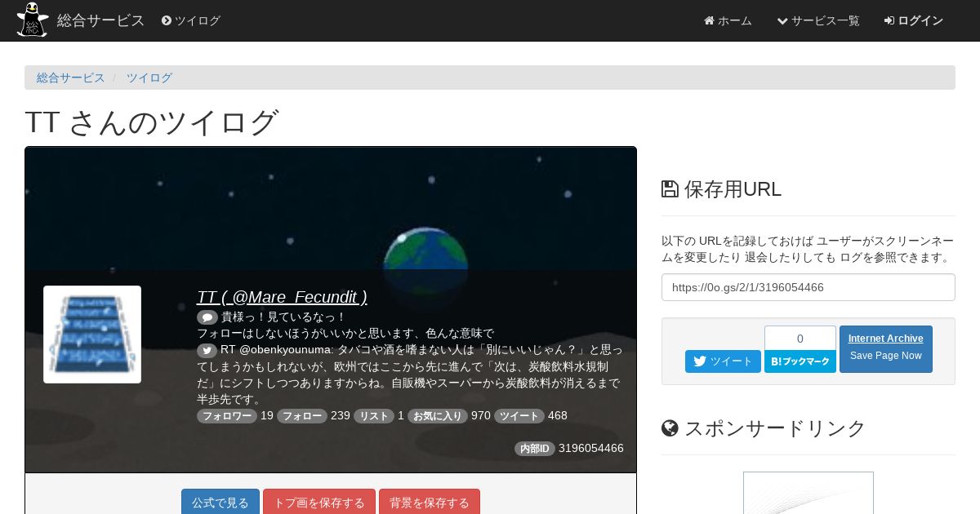Viewport: 980px width, 514px height.
Task: Click the ログイン navbar link
Action: tap(914, 20)
